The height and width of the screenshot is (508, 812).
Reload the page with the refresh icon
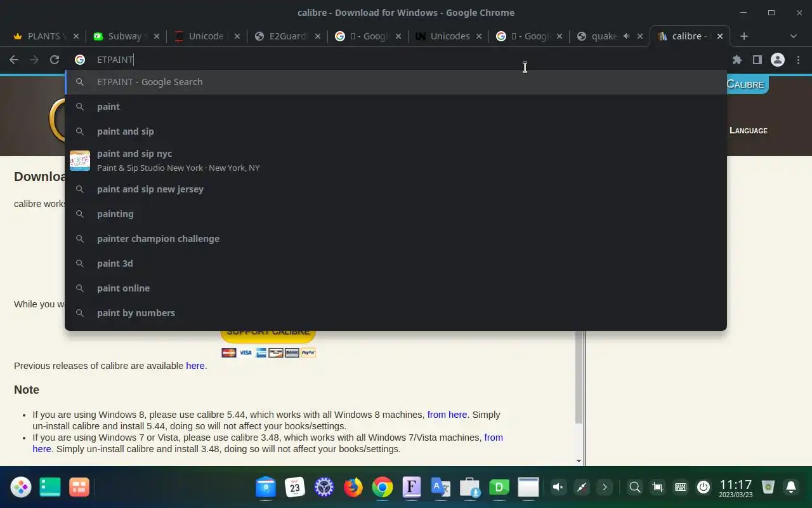(x=55, y=60)
